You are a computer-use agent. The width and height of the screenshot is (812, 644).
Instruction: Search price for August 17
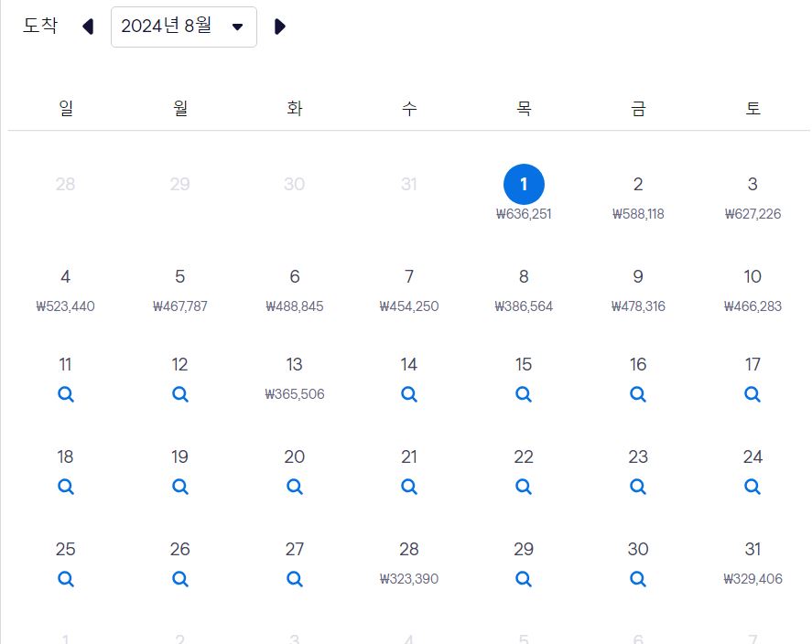[752, 394]
